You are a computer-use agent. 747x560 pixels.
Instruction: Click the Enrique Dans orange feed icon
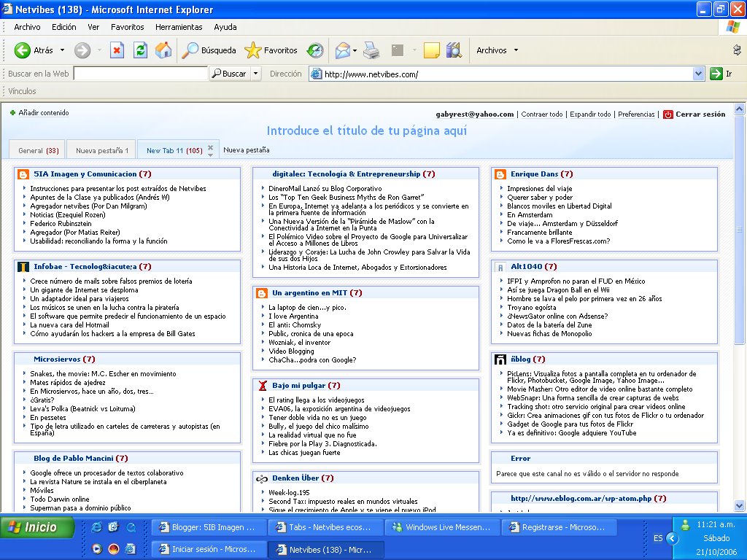point(500,174)
